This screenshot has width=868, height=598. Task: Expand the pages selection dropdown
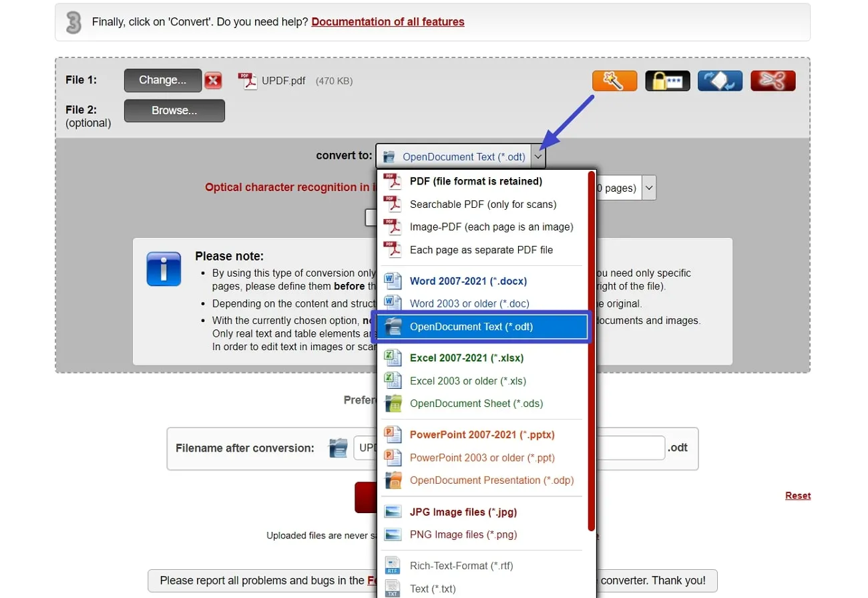click(647, 188)
